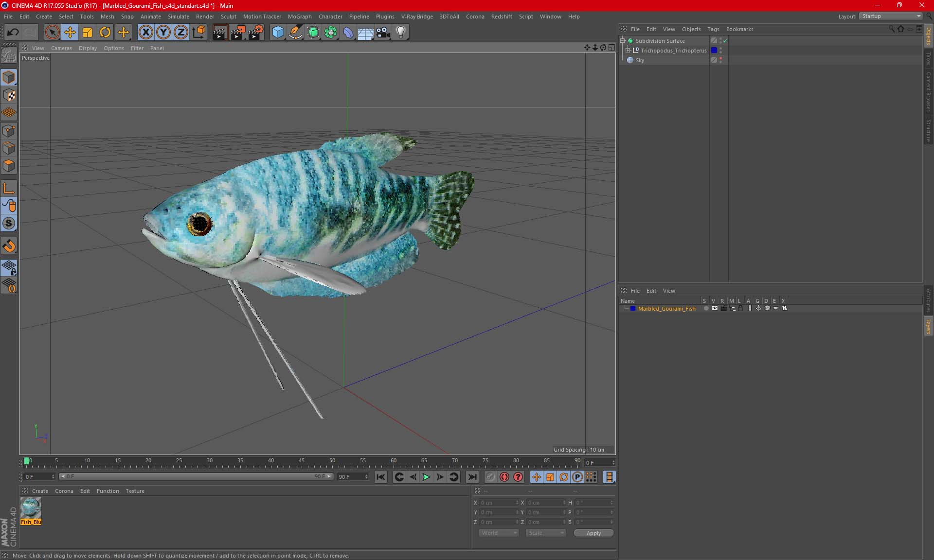Image resolution: width=934 pixels, height=560 pixels.
Task: Select the Live Selection tool
Action: click(52, 33)
